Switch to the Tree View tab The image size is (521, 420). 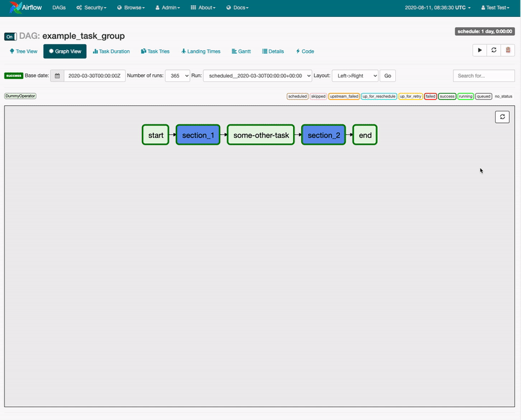point(23,51)
